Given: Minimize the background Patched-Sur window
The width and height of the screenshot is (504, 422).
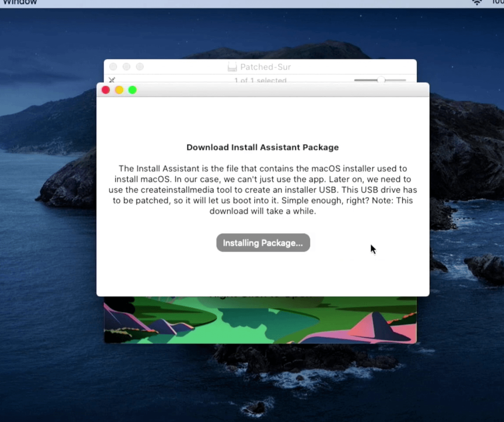Looking at the screenshot, I should tap(126, 66).
